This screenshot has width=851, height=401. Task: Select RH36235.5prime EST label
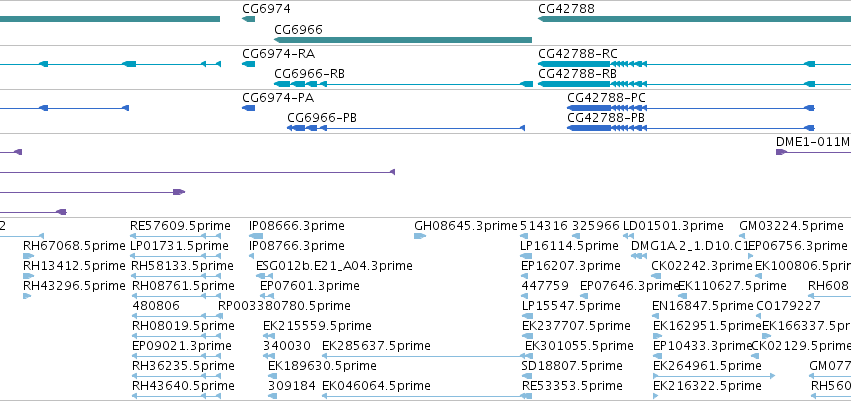pyautogui.click(x=183, y=366)
